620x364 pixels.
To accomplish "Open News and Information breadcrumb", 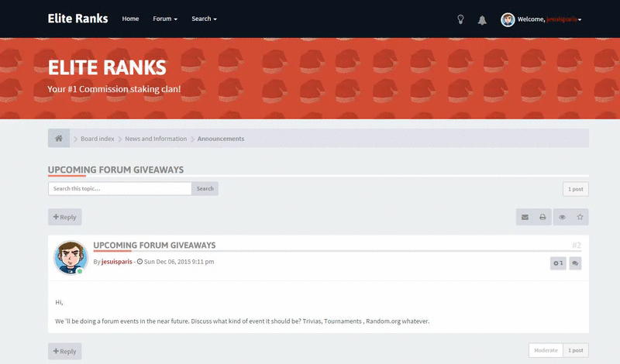I will click(x=156, y=139).
